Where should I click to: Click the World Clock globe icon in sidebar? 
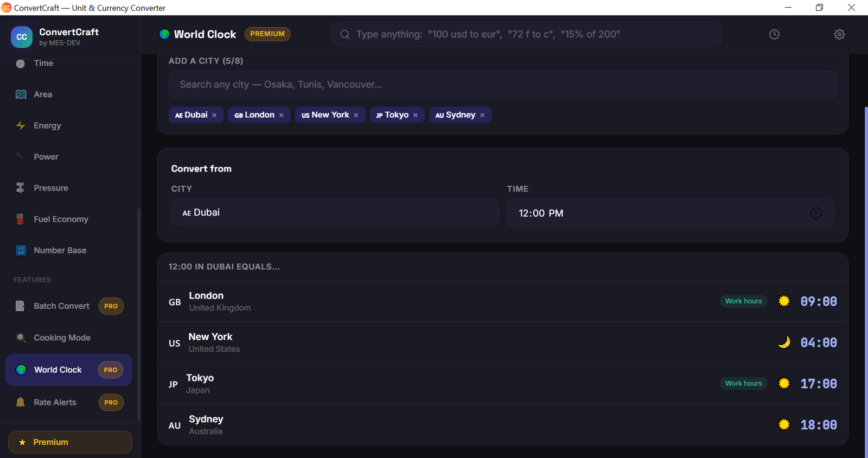click(x=21, y=370)
